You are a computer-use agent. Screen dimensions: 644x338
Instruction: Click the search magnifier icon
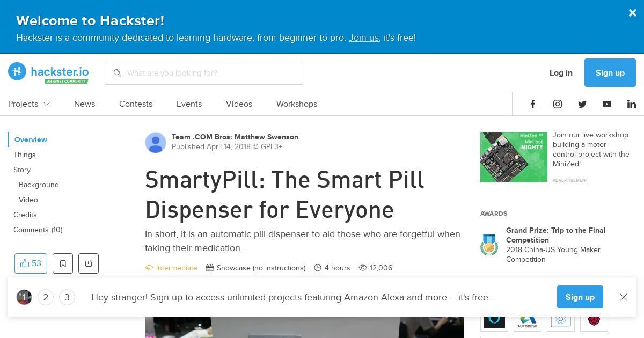(117, 72)
